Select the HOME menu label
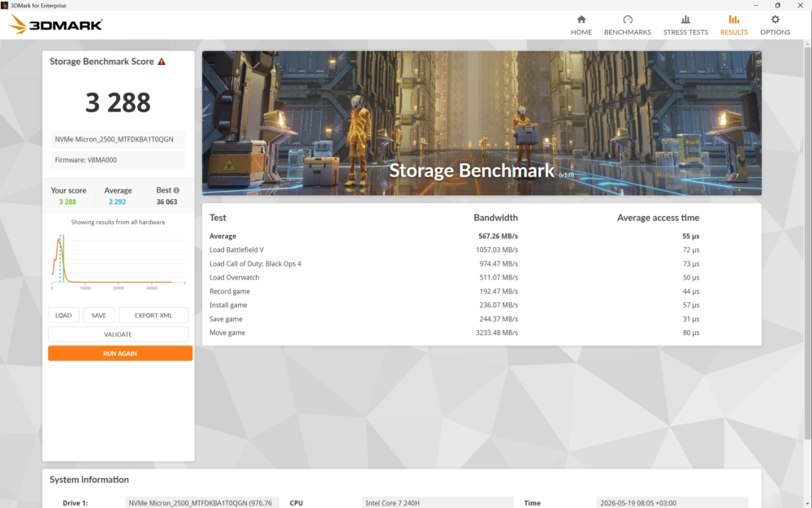This screenshot has width=812, height=508. pyautogui.click(x=581, y=33)
